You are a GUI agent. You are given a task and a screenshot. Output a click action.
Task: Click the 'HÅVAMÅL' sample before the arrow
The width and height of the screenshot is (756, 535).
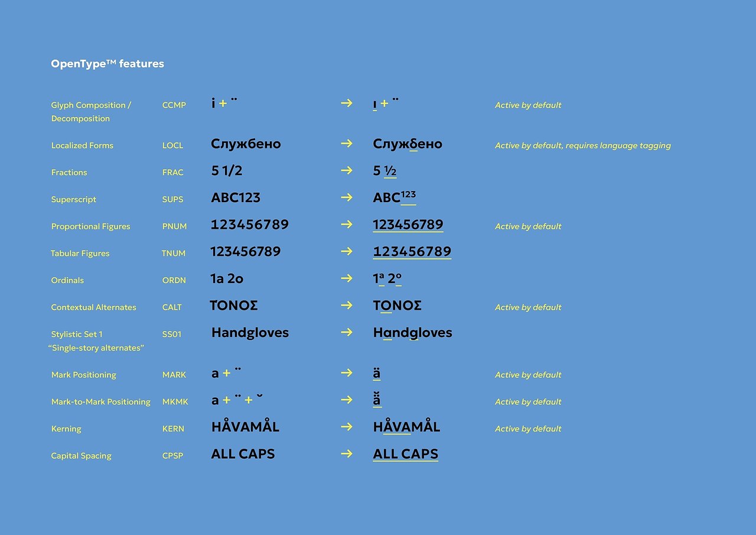coord(245,426)
